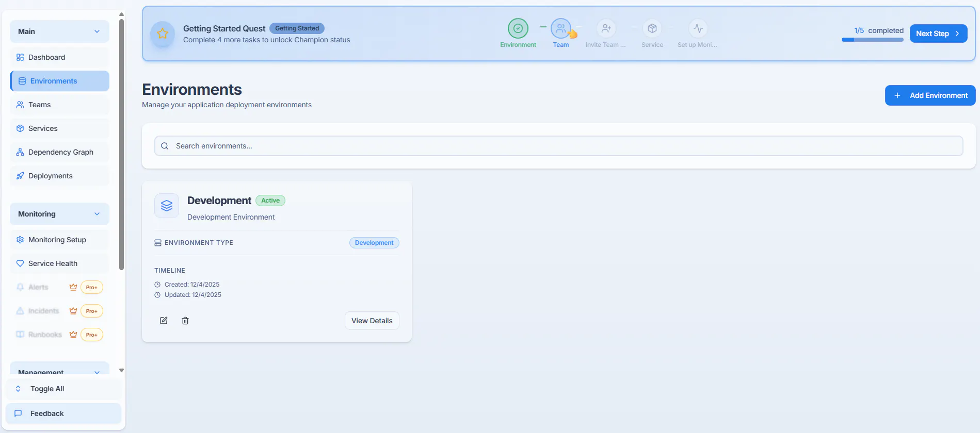Click the Pro+ badge next to Alerts

point(92,287)
